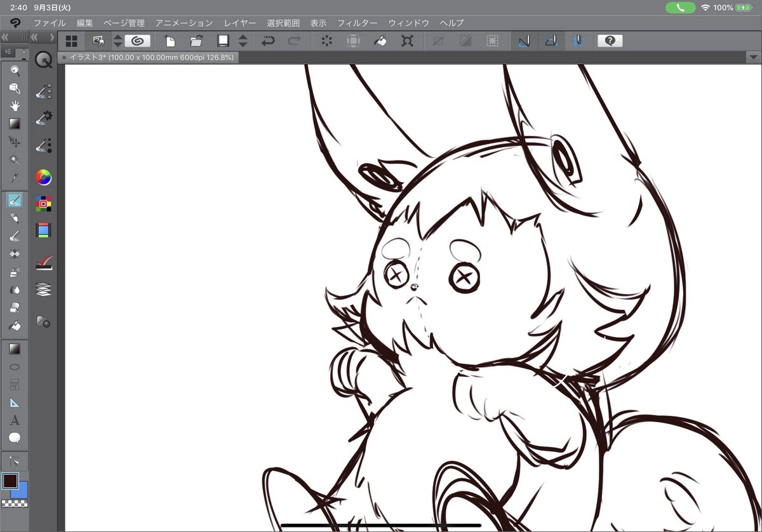Toggle Snap to Ruler

tap(524, 41)
